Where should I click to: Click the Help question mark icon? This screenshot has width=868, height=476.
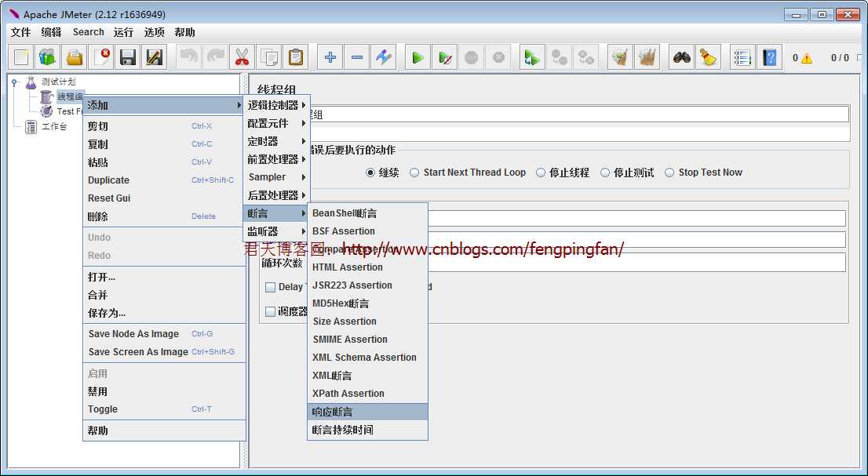769,57
